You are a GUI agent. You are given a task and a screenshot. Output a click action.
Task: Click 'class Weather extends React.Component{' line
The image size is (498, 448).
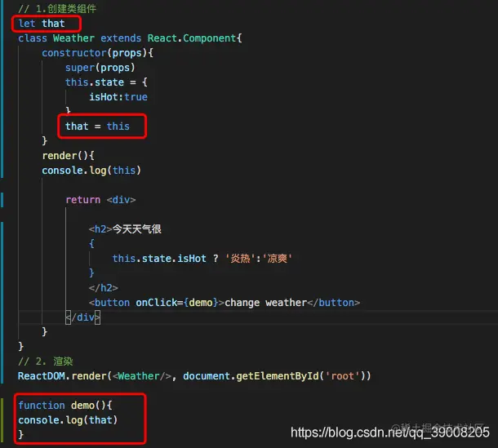click(130, 38)
